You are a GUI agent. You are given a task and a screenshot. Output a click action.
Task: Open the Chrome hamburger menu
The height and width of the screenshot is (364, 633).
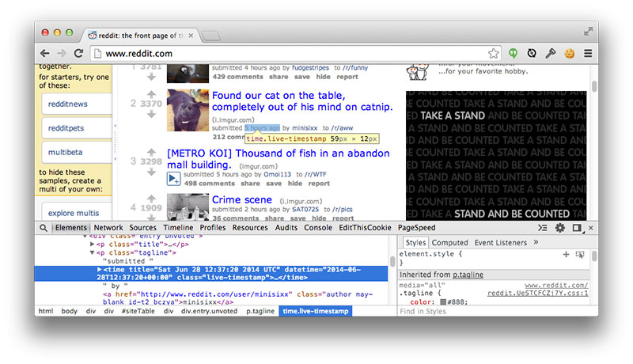588,53
